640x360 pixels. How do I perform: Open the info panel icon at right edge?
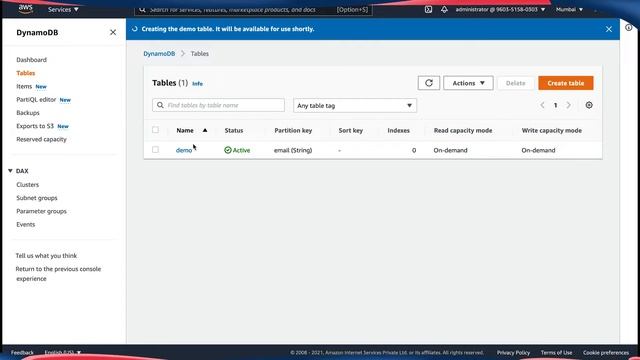pyautogui.click(x=629, y=27)
